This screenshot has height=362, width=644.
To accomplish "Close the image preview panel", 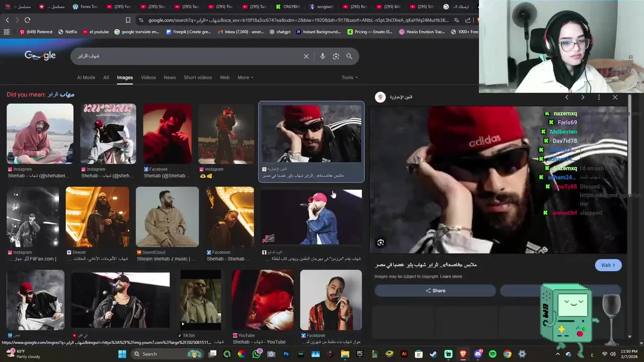I will (615, 97).
